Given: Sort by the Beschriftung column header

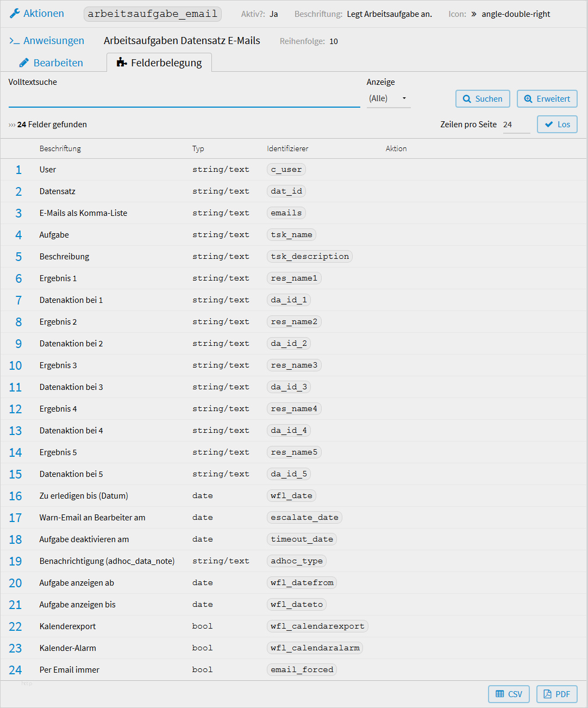Looking at the screenshot, I should [x=60, y=148].
